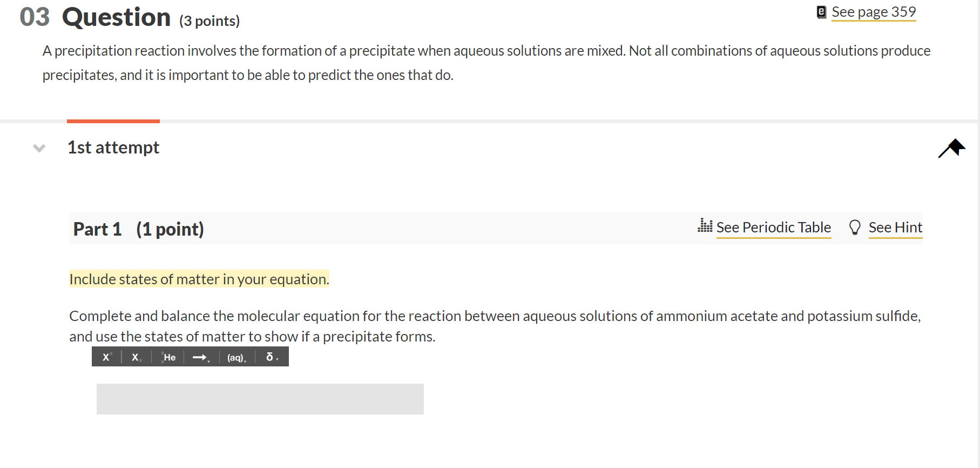
Task: Insert a subscript in the equation
Action: pos(136,357)
